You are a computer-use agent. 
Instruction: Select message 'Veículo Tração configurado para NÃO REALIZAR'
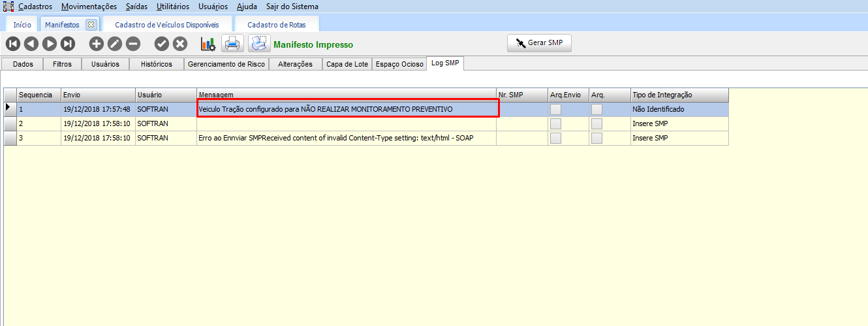pos(347,109)
